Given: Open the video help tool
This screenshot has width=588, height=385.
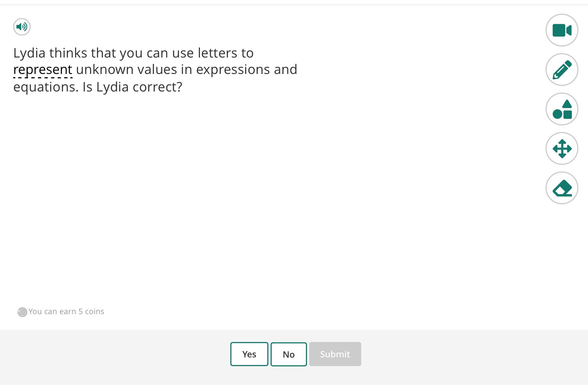Looking at the screenshot, I should [562, 30].
